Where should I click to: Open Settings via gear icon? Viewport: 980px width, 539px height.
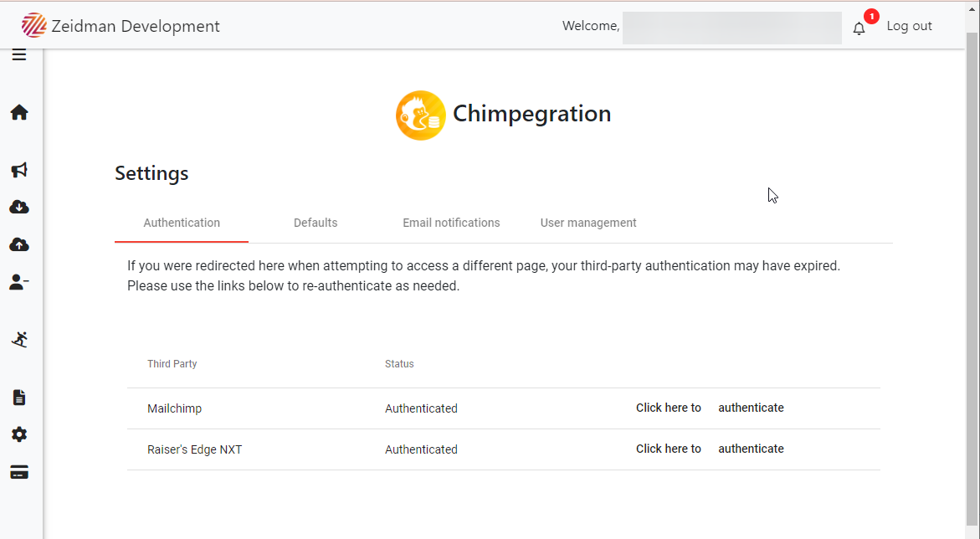[x=19, y=434]
